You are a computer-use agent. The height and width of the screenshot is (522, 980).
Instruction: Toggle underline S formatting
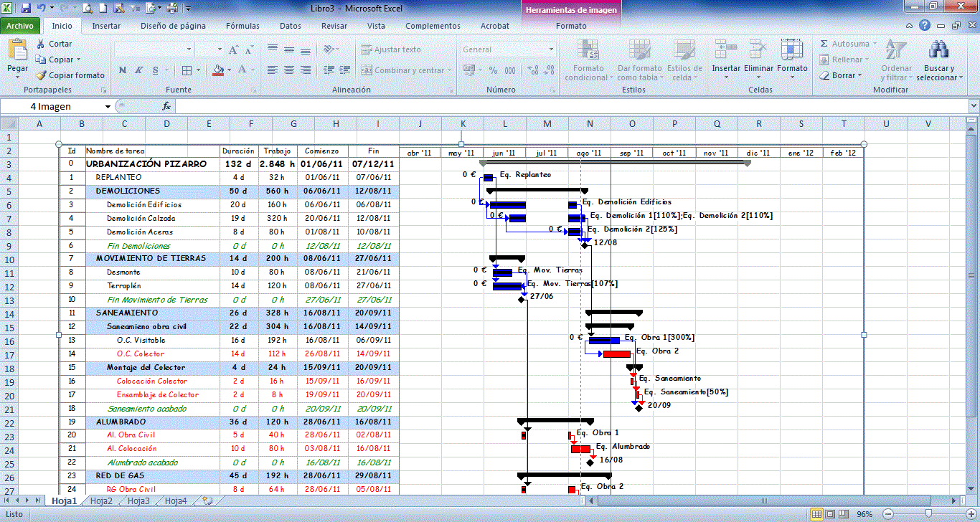(x=154, y=70)
